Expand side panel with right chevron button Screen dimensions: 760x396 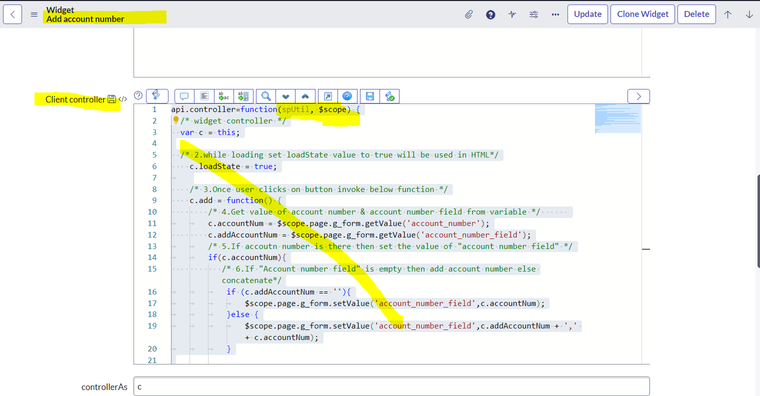(638, 96)
